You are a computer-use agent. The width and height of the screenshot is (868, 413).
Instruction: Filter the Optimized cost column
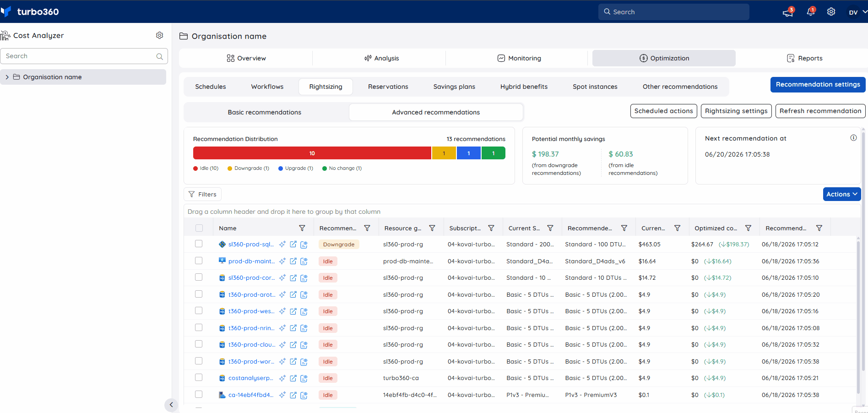coord(748,228)
